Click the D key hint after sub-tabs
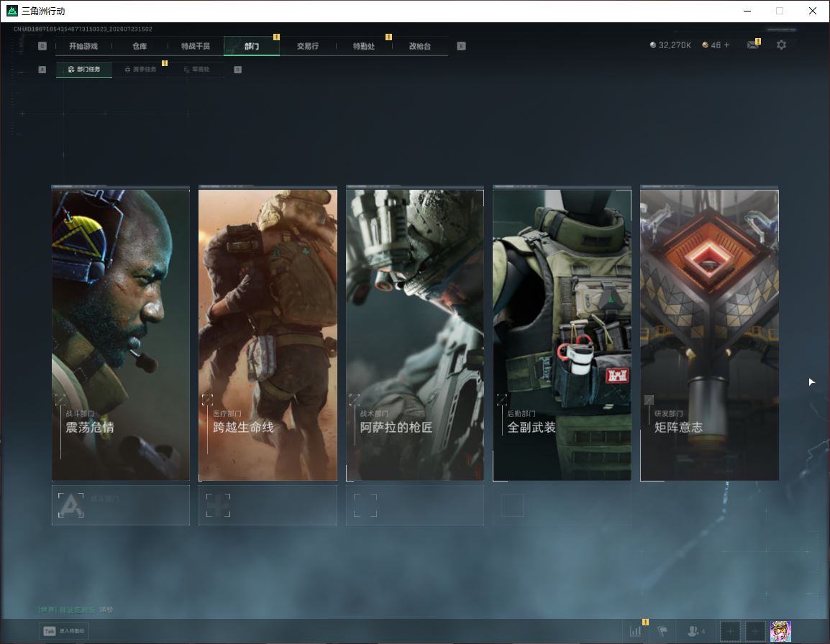Viewport: 830px width, 644px height. (x=237, y=69)
